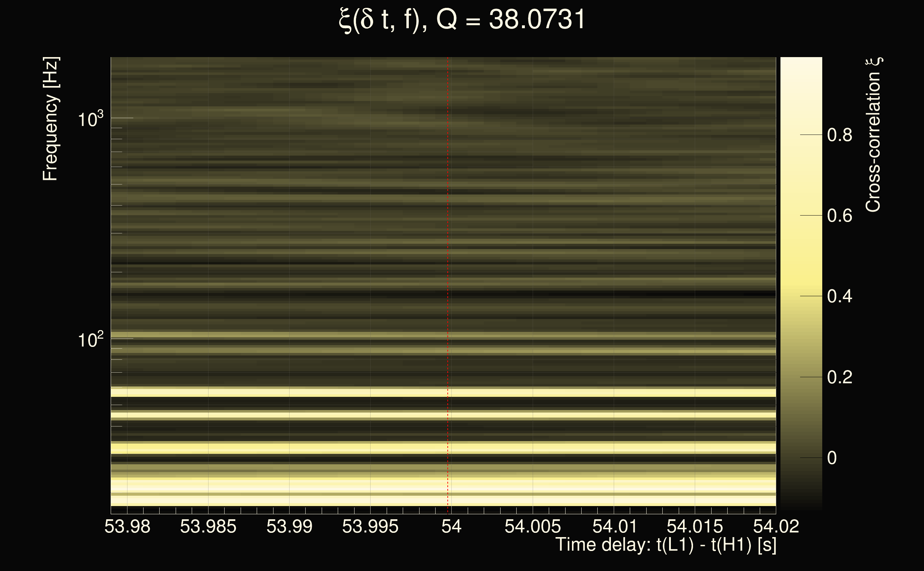Click the Cross-correlation ξ colorbar title

[873, 135]
